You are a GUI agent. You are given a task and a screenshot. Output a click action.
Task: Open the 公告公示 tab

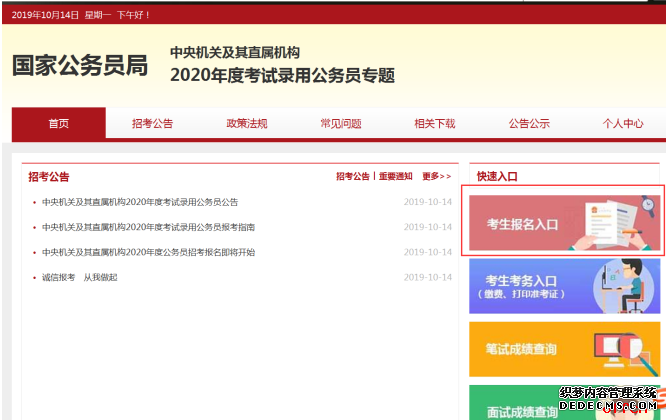(x=529, y=124)
